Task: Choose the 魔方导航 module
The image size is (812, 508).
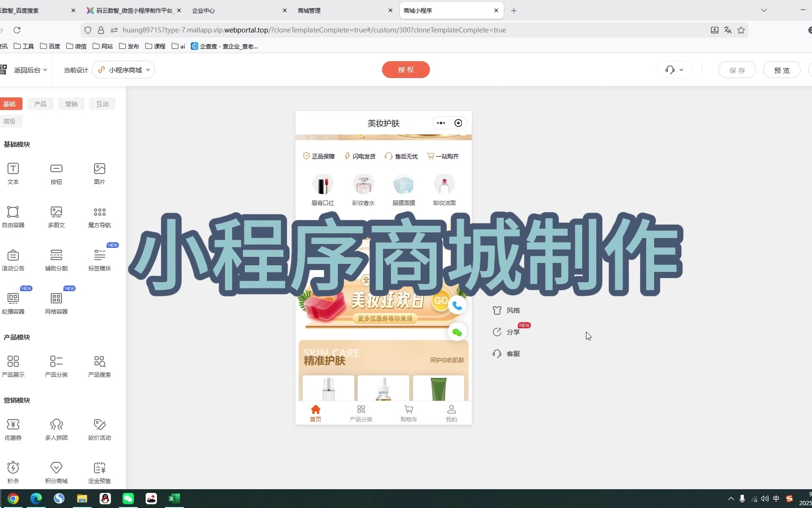Action: click(x=100, y=216)
